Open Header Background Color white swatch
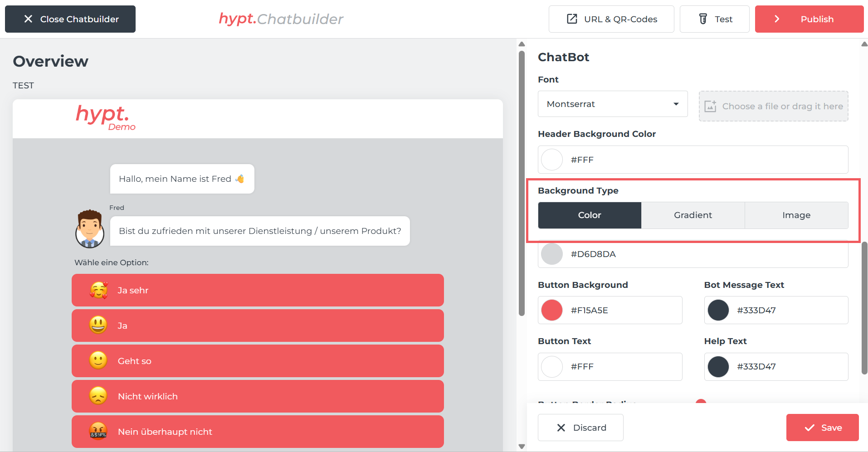Viewport: 868px width, 452px height. [552, 160]
